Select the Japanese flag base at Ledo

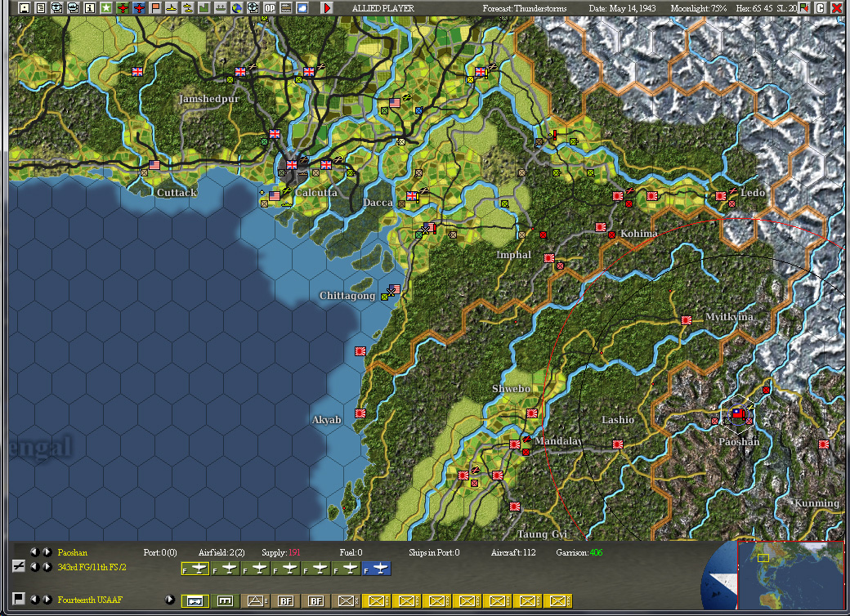click(x=720, y=196)
